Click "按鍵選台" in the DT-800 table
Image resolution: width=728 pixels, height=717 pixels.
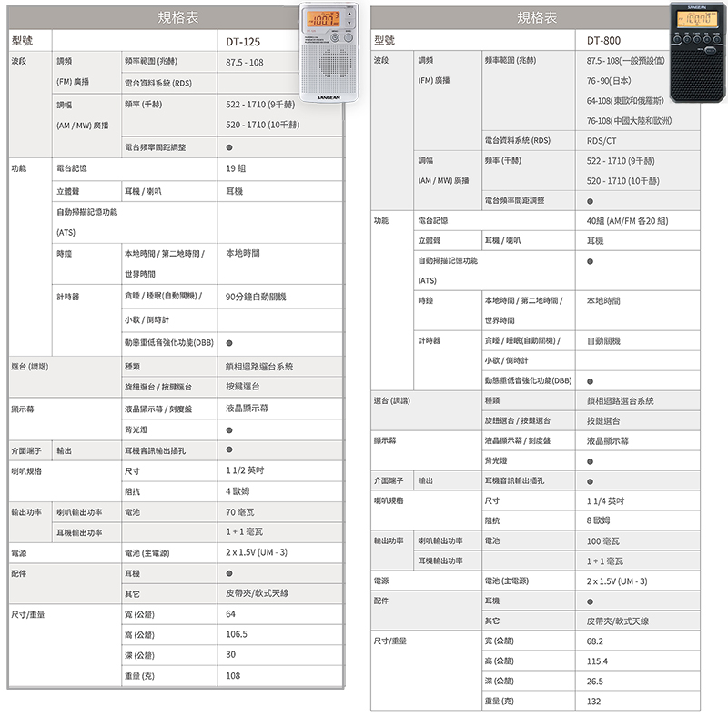tap(603, 421)
